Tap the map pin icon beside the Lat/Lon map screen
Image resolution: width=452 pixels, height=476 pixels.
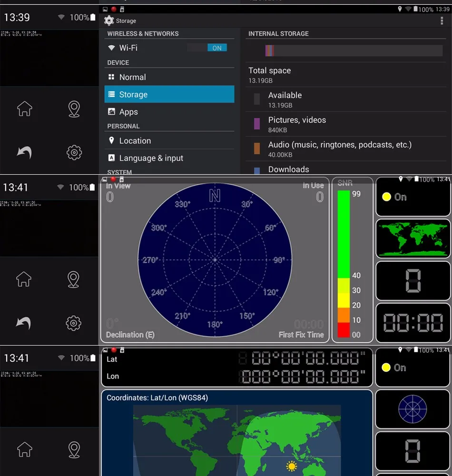74,450
